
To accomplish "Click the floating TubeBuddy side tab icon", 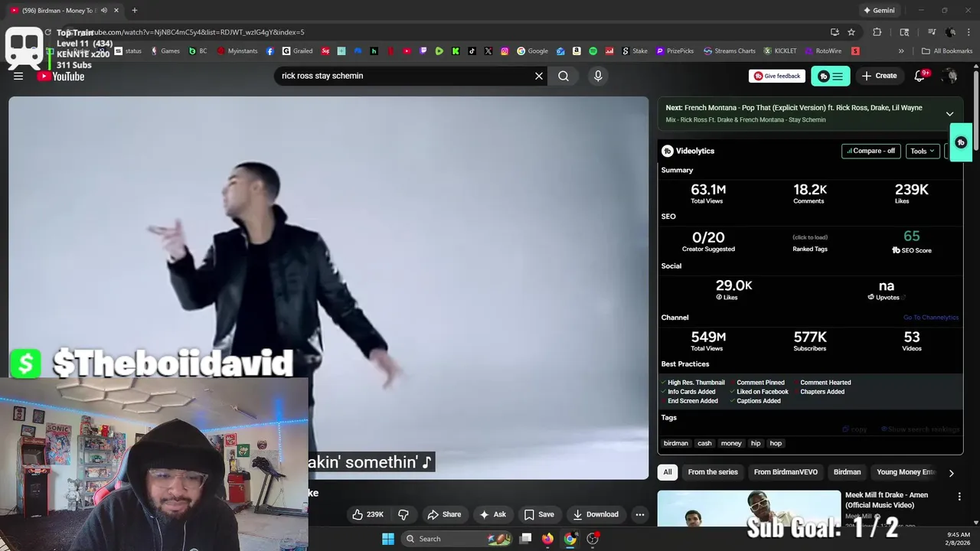I will point(961,142).
